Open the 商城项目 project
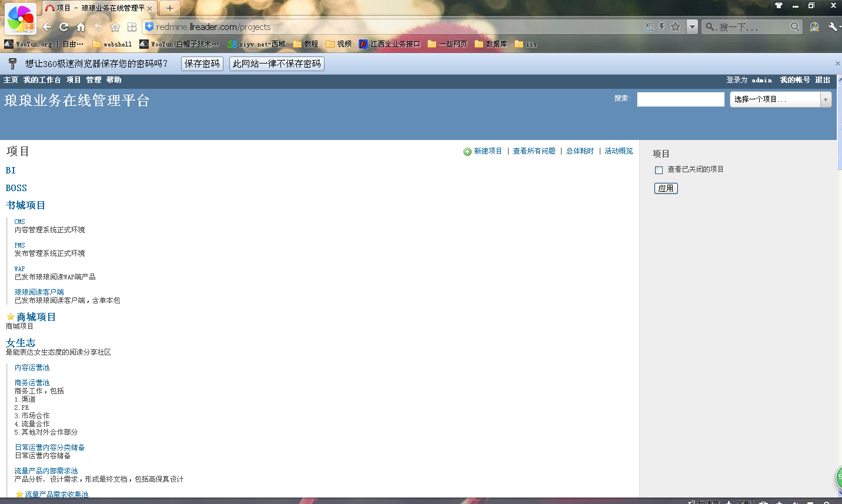Screen dimensions: 842x504 tap(36, 317)
